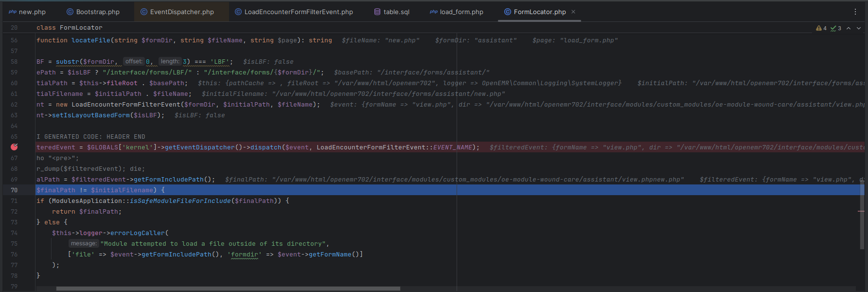Click line number 60 in the gutter

tap(14, 83)
